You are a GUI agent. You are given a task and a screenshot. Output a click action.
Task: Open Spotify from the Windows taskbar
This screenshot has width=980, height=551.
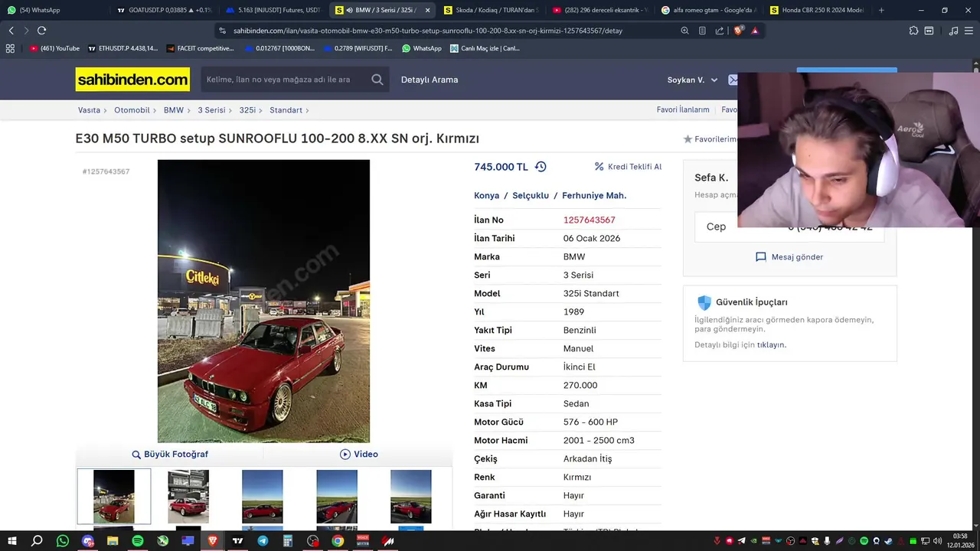138,541
